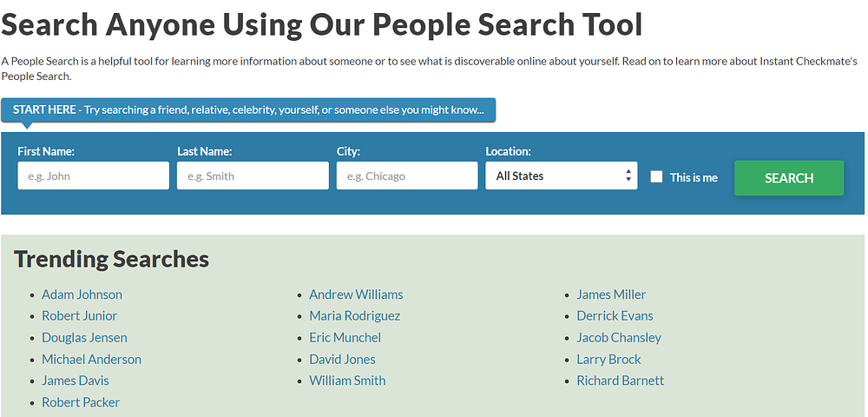Open the Jacob Chansley link
The width and height of the screenshot is (868, 417).
(619, 337)
